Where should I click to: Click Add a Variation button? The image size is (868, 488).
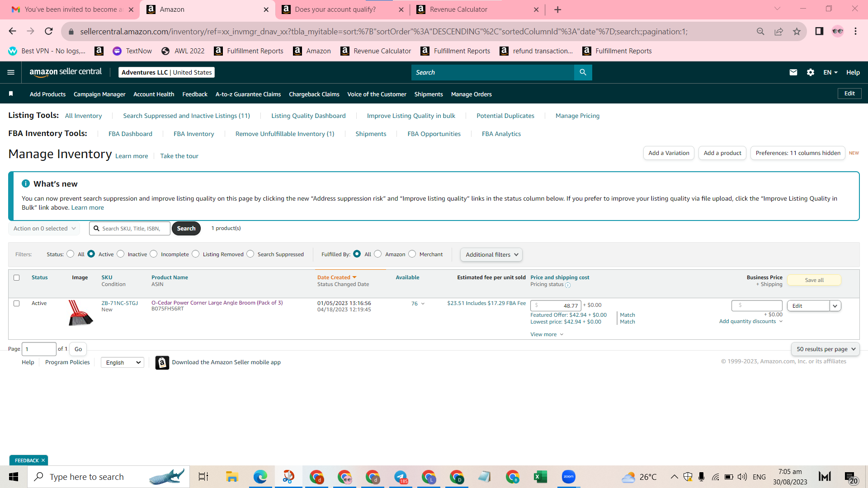(669, 153)
